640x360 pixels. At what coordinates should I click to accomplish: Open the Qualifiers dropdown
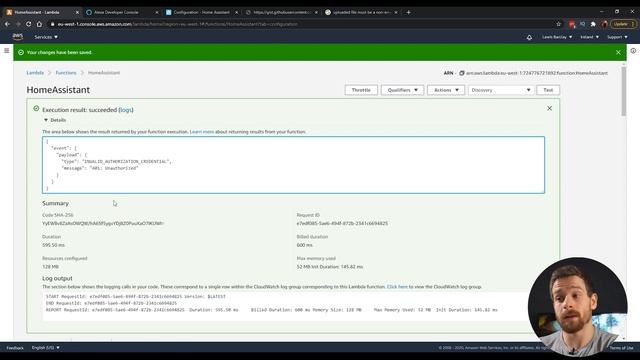click(402, 90)
